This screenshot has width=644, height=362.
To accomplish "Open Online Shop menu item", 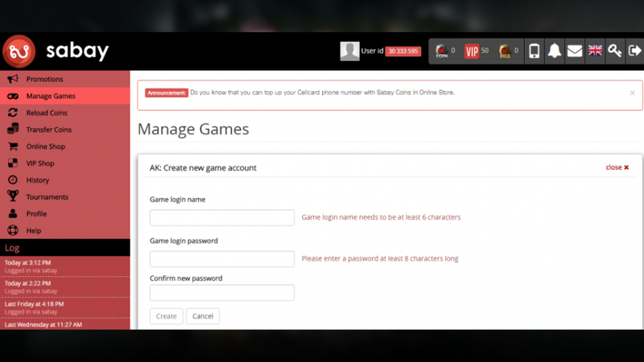I will (x=65, y=146).
